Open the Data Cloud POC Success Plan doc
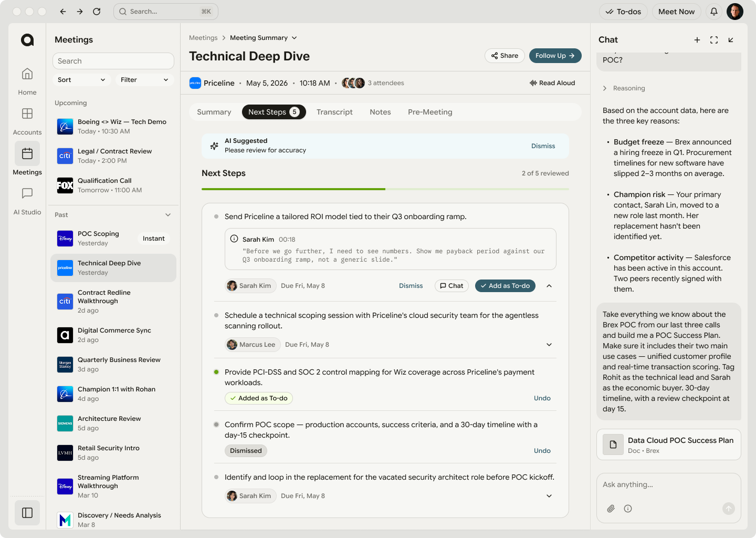Screen dimensions: 756x538 click(x=669, y=444)
